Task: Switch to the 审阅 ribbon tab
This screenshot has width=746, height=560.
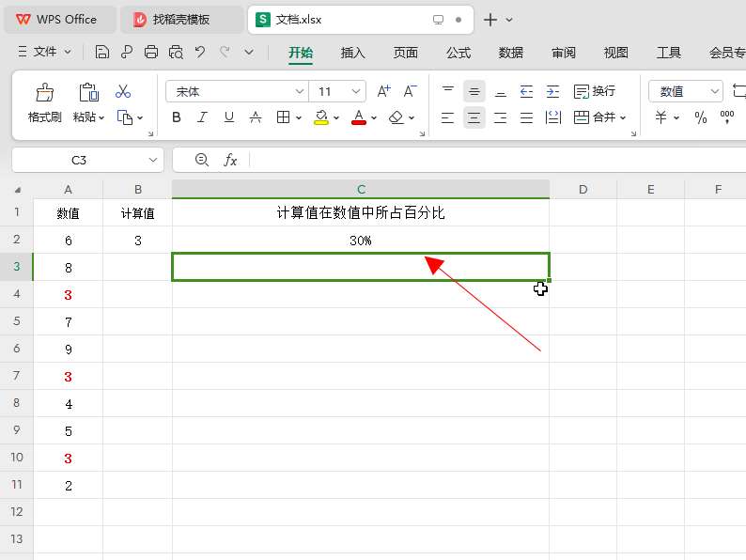Action: pos(564,53)
